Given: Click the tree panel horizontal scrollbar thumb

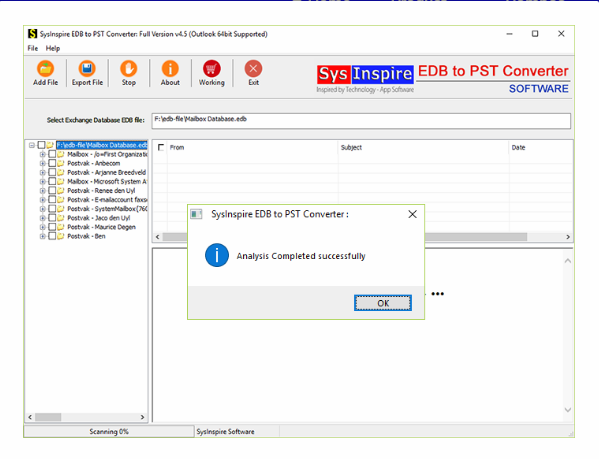Looking at the screenshot, I should [48, 417].
